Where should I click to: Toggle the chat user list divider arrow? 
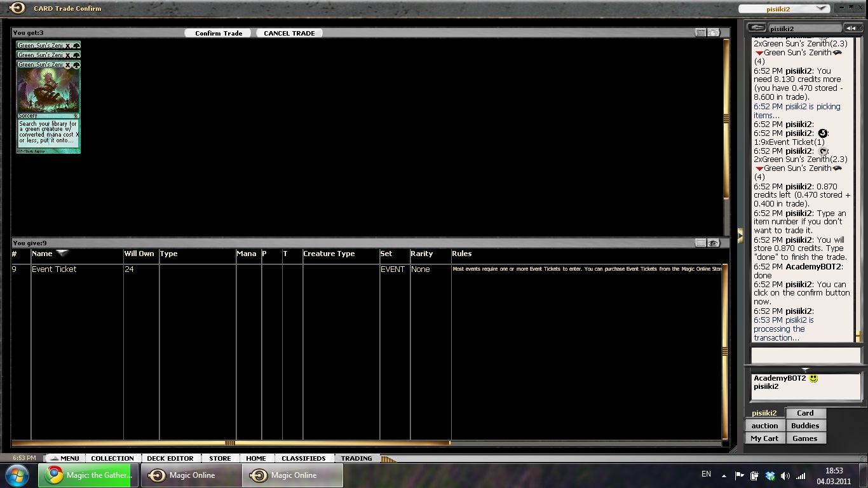pos(805,369)
